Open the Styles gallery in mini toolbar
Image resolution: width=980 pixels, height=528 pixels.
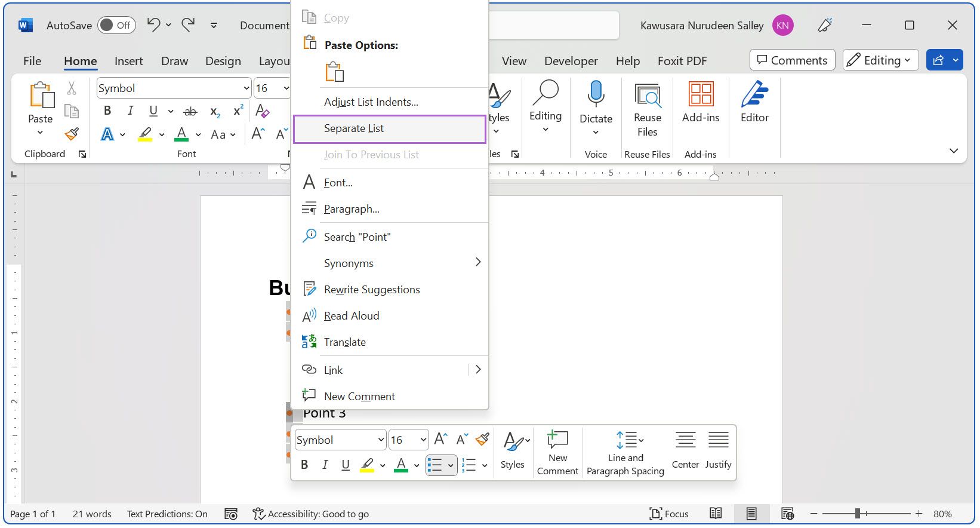click(513, 451)
